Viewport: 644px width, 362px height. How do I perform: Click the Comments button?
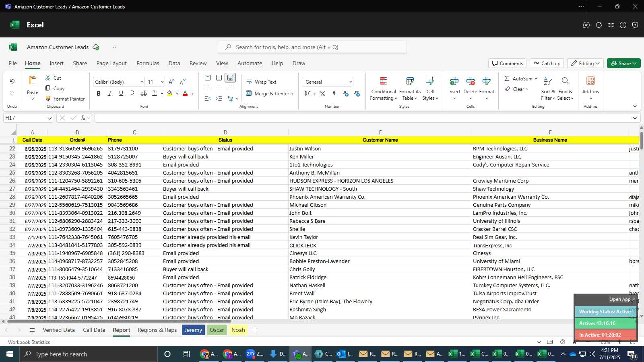(508, 64)
